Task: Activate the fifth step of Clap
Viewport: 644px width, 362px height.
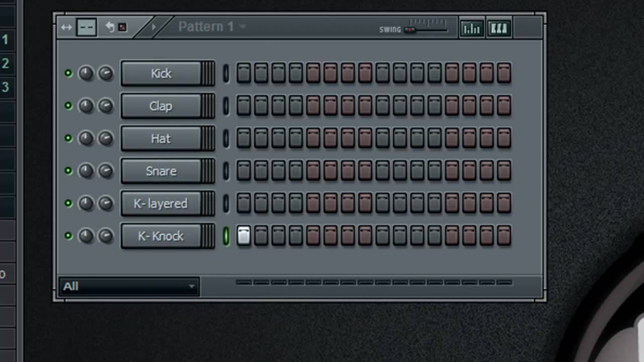Action: 313,106
